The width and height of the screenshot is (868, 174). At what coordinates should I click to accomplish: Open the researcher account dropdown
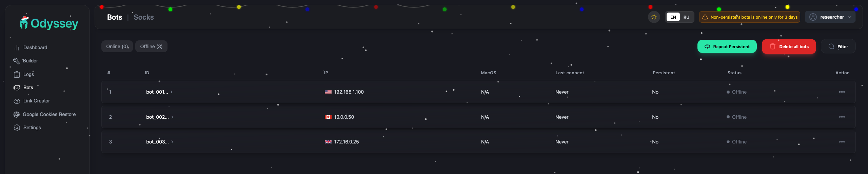click(830, 17)
